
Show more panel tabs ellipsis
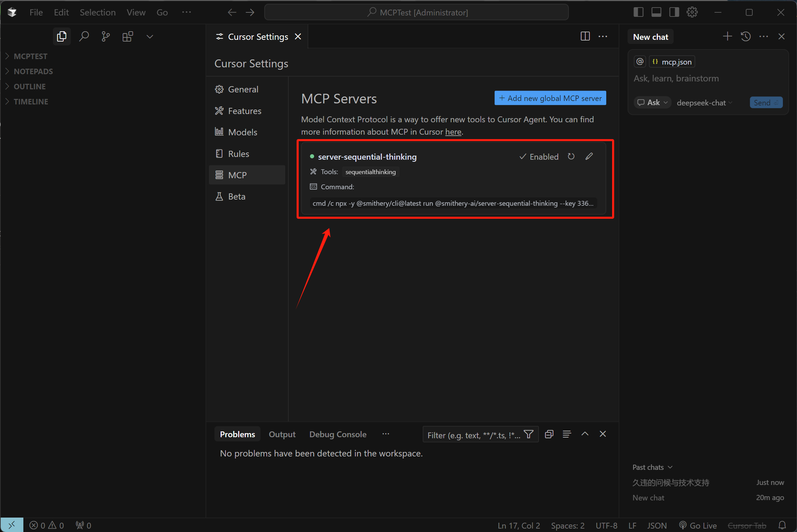(x=386, y=434)
